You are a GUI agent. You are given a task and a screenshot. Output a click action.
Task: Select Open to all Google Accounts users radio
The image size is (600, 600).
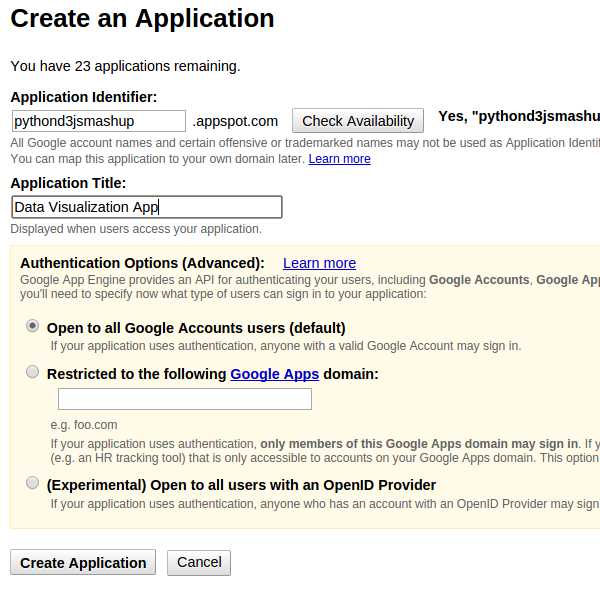[x=33, y=326]
